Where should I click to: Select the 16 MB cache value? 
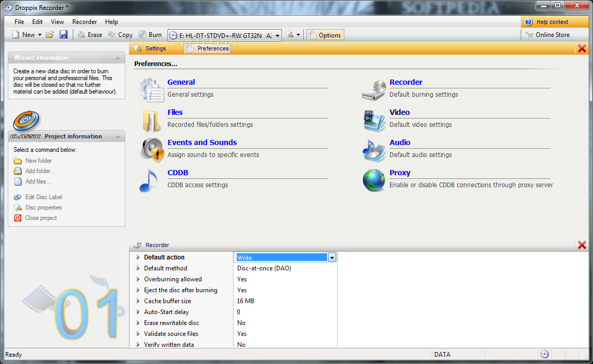[x=246, y=301]
